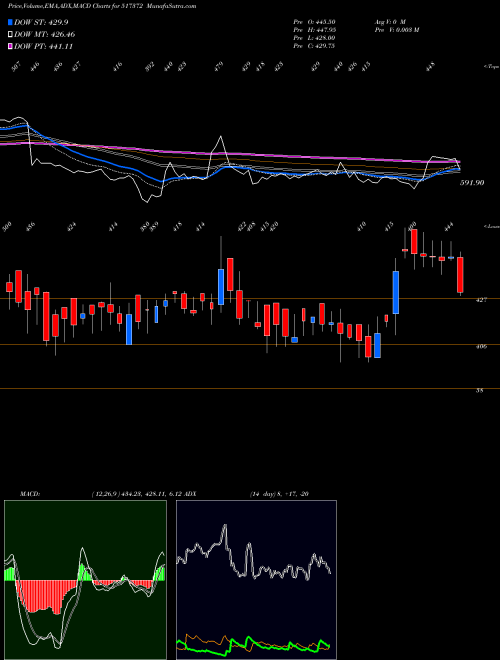Click the ADX (14 day) values text
Image resolution: width=500 pixels, height=660 pixels.
(x=279, y=494)
